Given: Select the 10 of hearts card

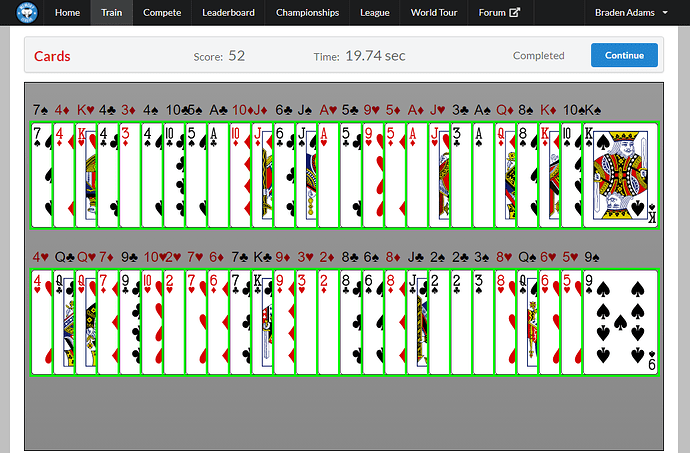Looking at the screenshot, I should coord(152,322).
